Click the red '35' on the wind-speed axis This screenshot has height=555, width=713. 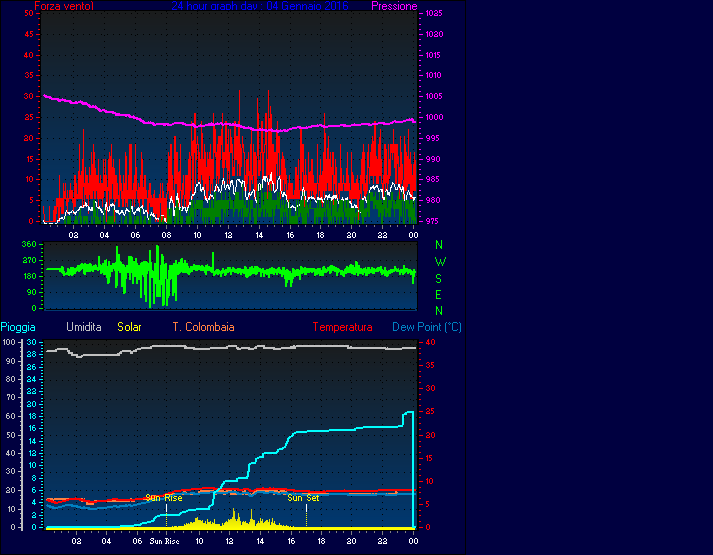tap(29, 75)
